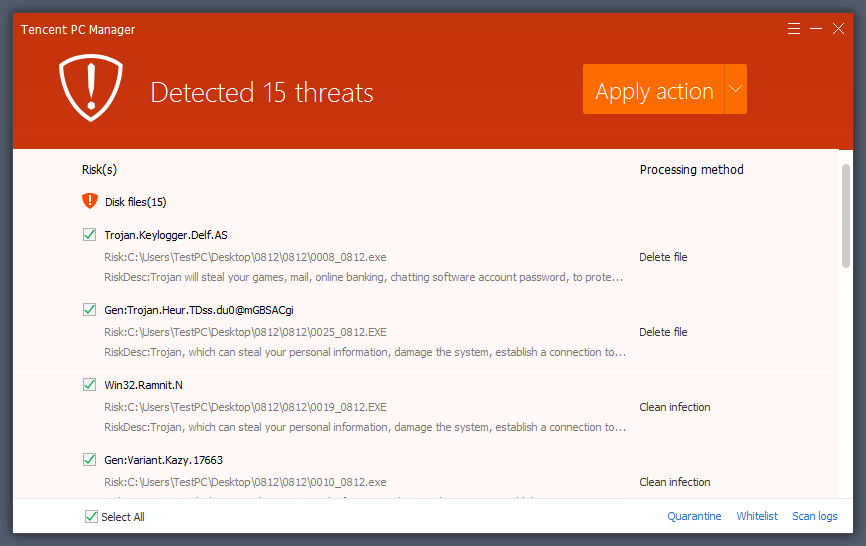Open Delete file method for Trojan.Keylogger
866x546 pixels.
663,257
